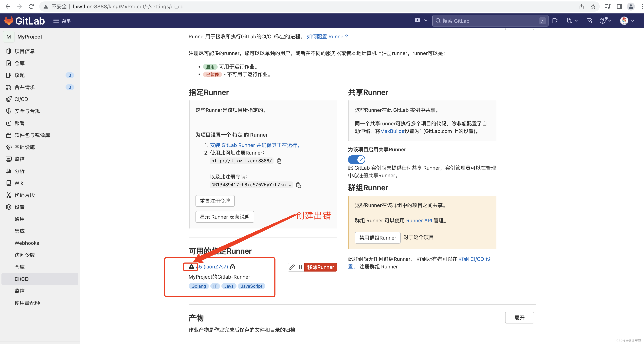
Task: Click the GitLab logo icon
Action: click(9, 21)
